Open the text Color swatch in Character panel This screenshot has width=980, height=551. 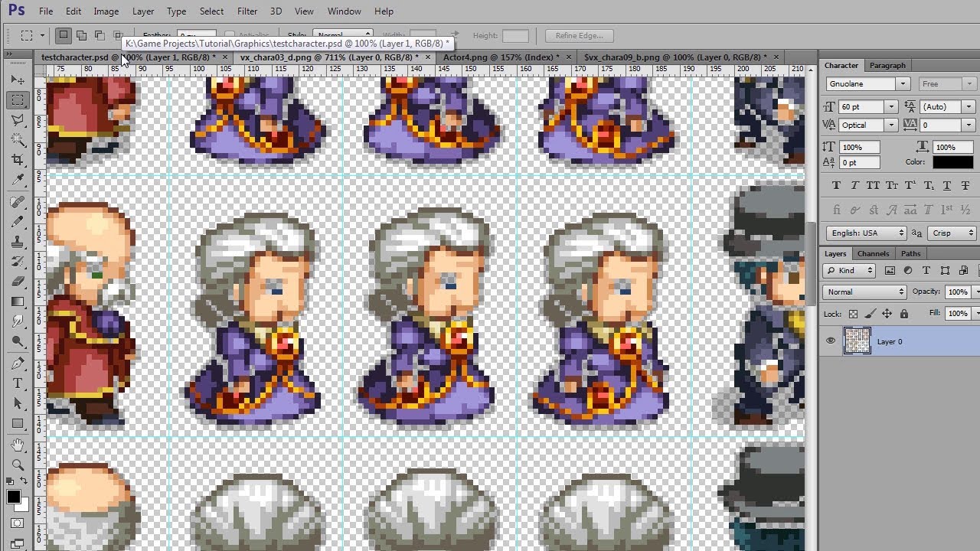[x=952, y=162]
